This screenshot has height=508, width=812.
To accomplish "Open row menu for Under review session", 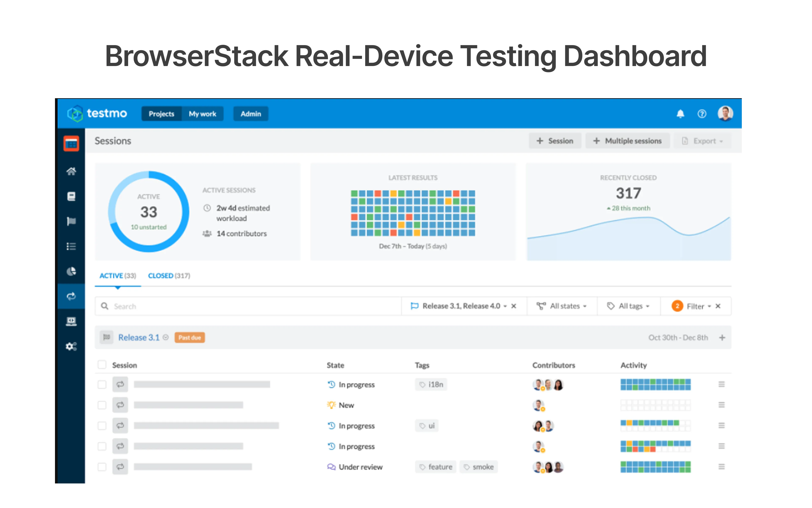I will (721, 467).
